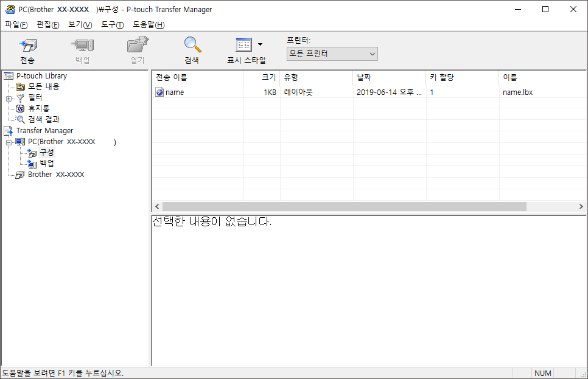Click the 전송 (Transfer) toolbar icon

28,46
